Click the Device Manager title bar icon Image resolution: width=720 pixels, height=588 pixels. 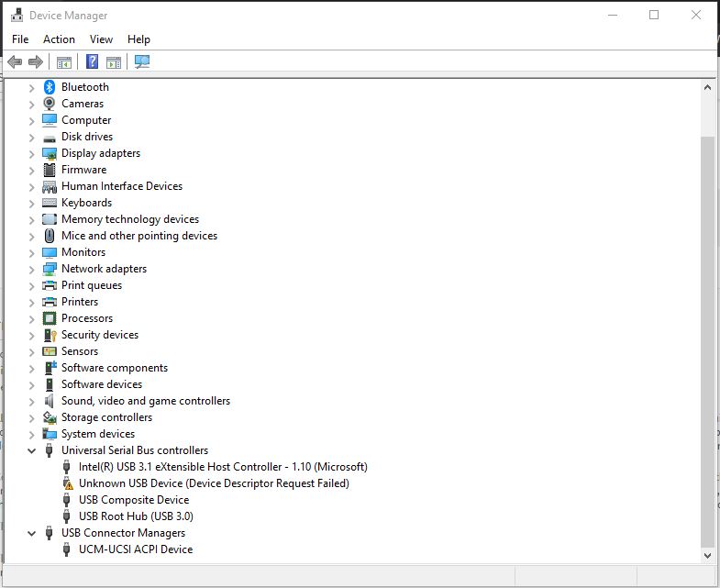coord(17,16)
